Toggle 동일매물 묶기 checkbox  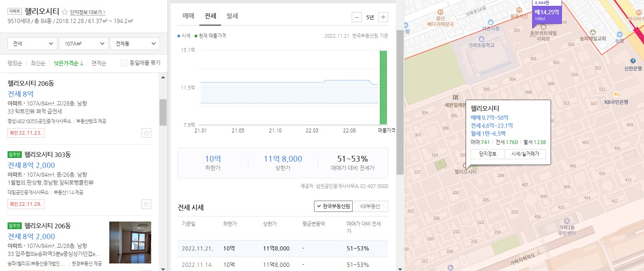click(x=124, y=63)
